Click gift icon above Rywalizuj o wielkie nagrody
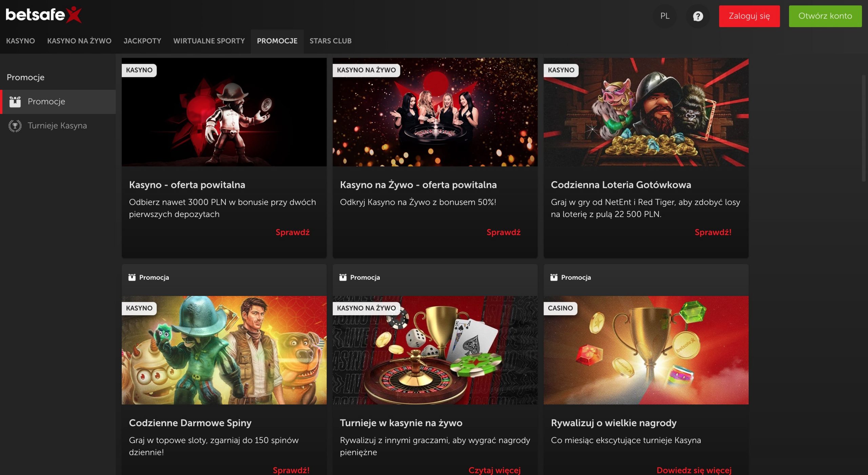 pyautogui.click(x=554, y=277)
